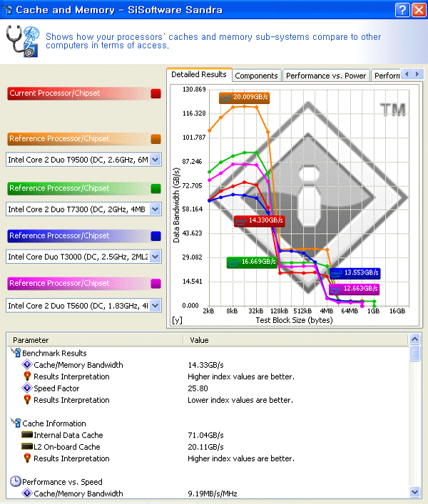Click the 9.19MB/s/MHz value
This screenshot has width=428, height=504.
[x=213, y=493]
